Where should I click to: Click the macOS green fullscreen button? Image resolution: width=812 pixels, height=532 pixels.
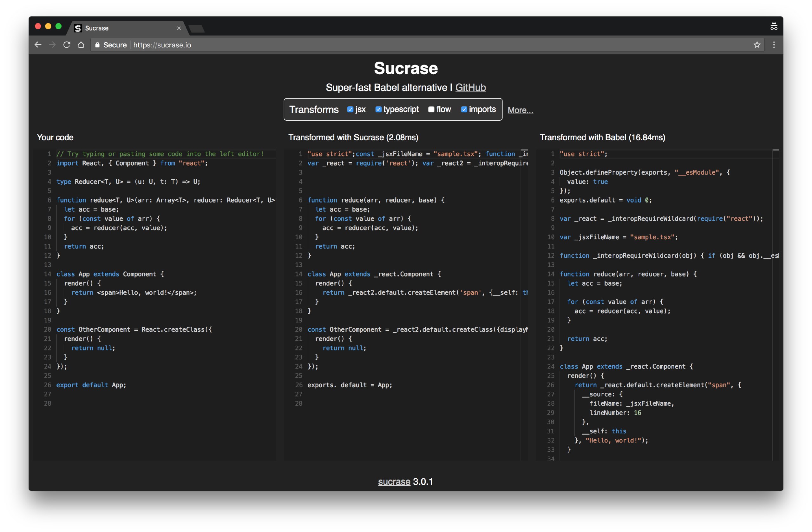click(58, 26)
